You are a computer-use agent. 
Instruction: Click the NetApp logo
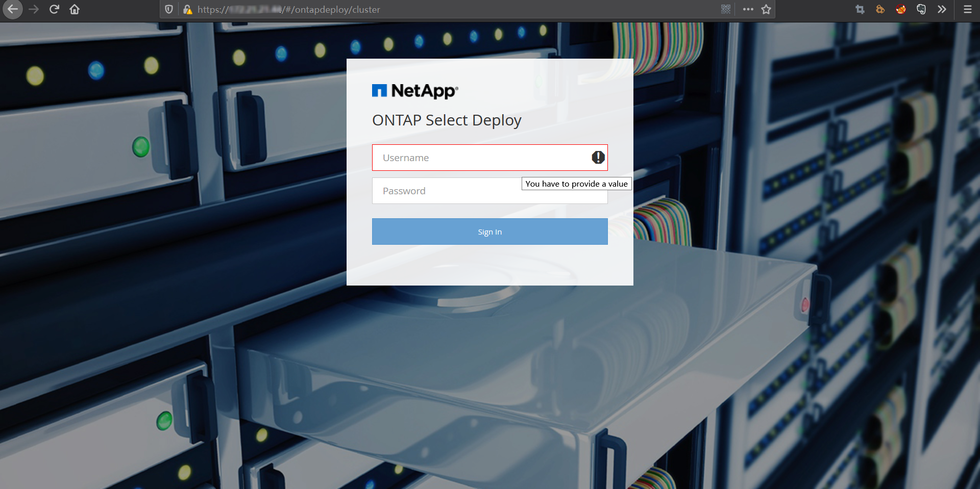click(415, 91)
